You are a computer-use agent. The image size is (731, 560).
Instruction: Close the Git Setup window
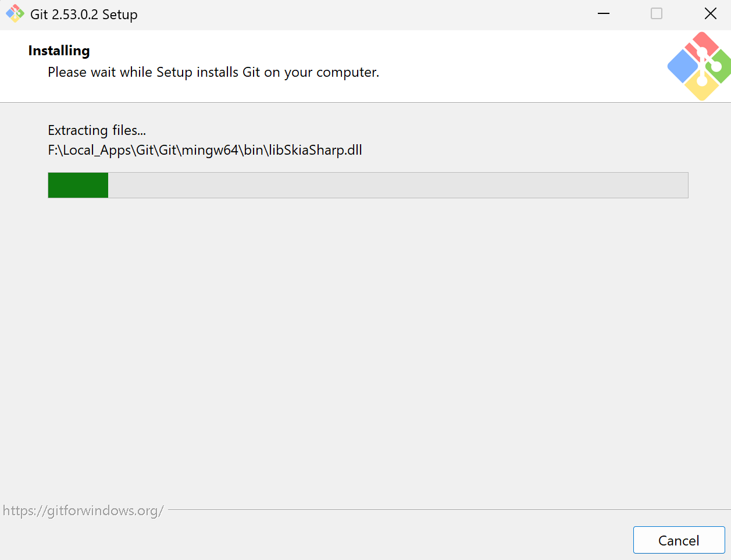click(710, 13)
